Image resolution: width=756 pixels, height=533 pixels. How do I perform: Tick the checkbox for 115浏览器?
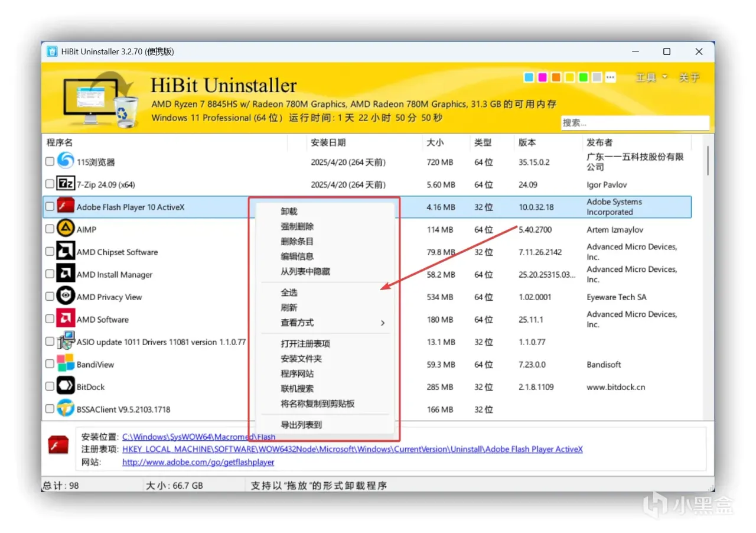(x=50, y=161)
